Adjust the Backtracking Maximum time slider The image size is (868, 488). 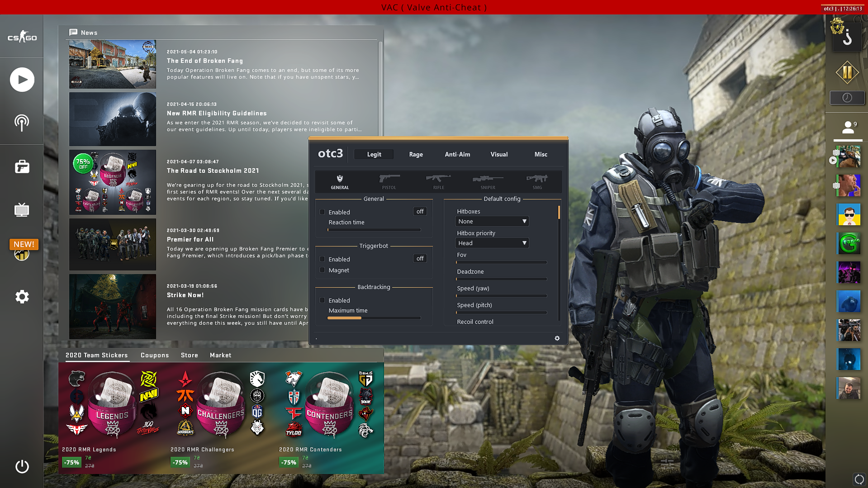[374, 318]
